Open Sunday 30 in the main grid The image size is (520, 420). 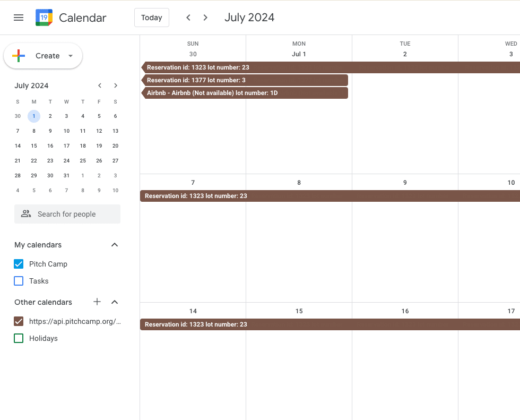pos(193,54)
